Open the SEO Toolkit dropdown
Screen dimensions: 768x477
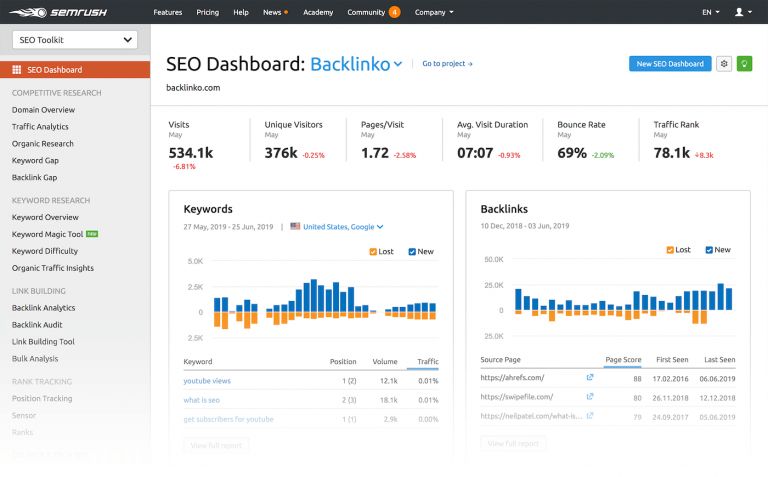pyautogui.click(x=74, y=39)
